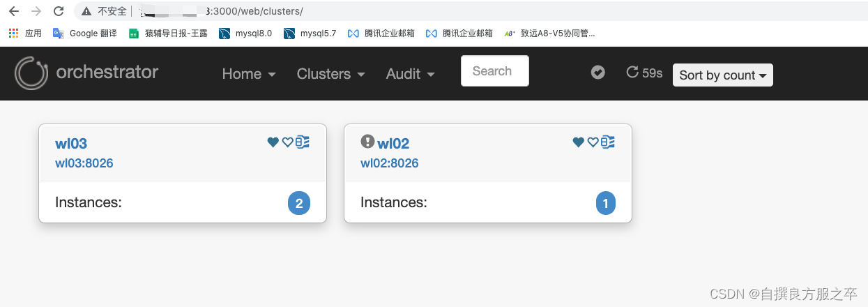Open the Sort by count dropdown

coord(722,75)
